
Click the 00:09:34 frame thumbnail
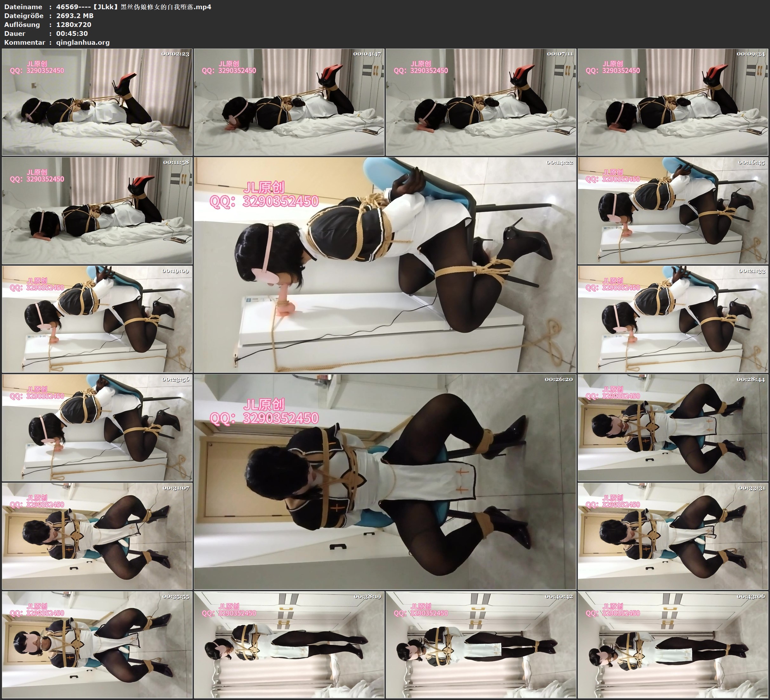click(x=673, y=102)
